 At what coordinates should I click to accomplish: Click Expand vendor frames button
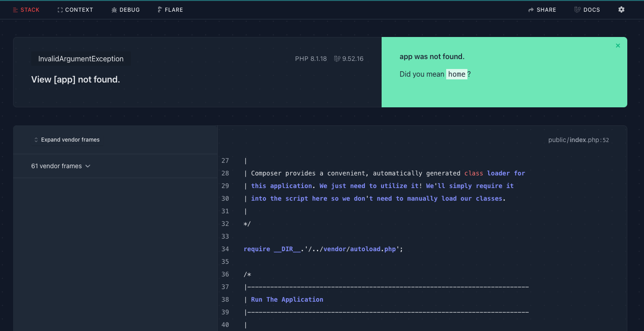[x=67, y=140]
